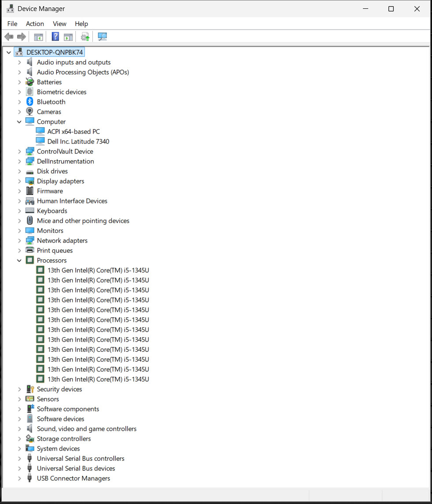This screenshot has height=504, width=432.
Task: Select Dell Inc. Latitude 7340 entry
Action: point(78,141)
